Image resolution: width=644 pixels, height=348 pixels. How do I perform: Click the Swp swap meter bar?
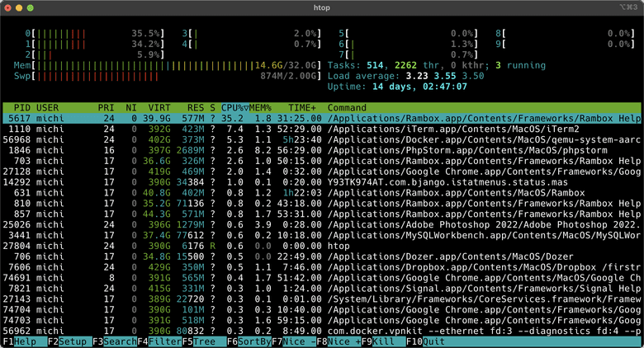[167, 76]
